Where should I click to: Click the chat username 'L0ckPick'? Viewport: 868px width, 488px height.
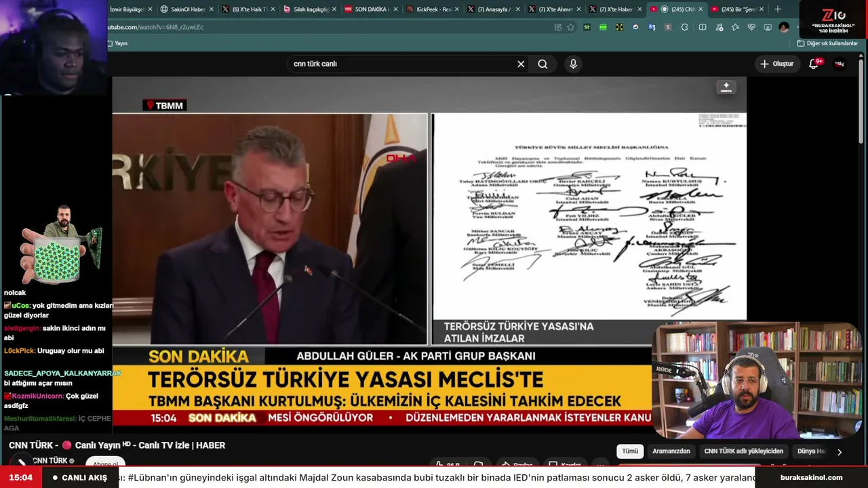pos(20,351)
